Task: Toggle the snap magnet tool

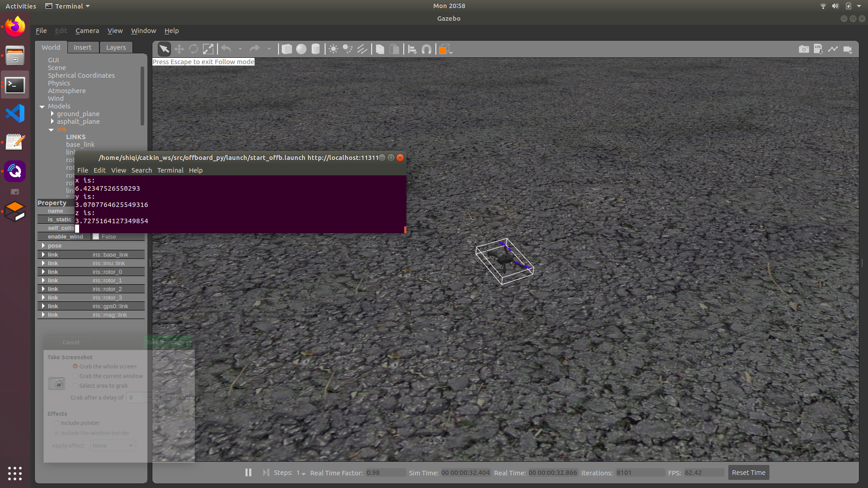Action: [426, 49]
